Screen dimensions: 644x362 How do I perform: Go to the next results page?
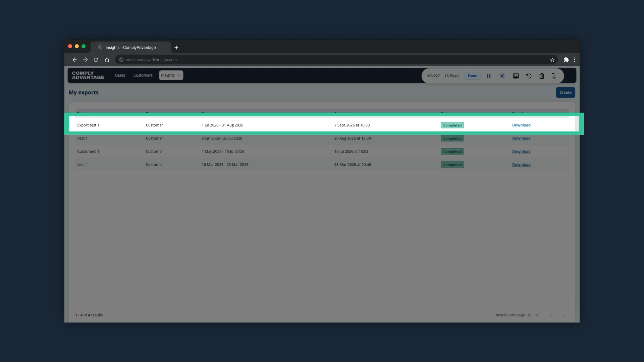tap(563, 315)
